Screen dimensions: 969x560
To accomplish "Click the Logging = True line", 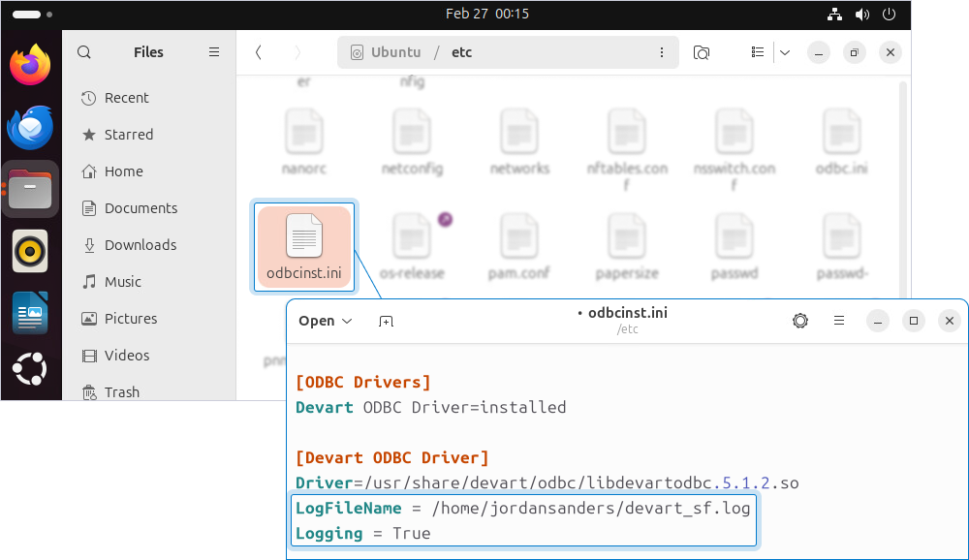I will (x=362, y=534).
